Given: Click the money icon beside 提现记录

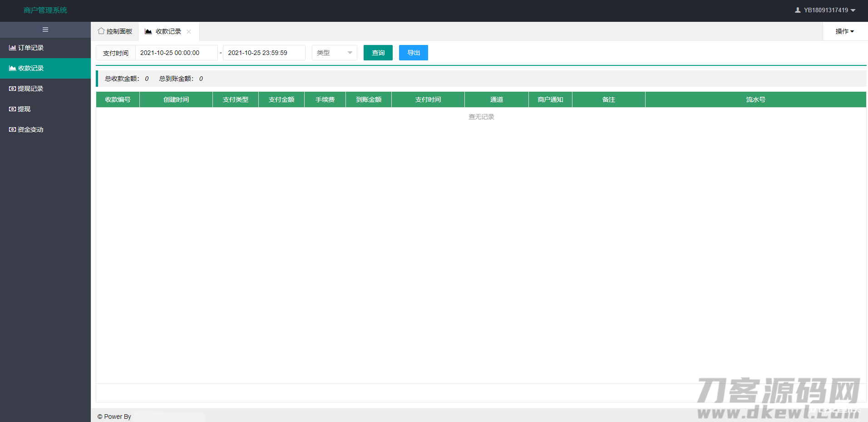Looking at the screenshot, I should 12,89.
